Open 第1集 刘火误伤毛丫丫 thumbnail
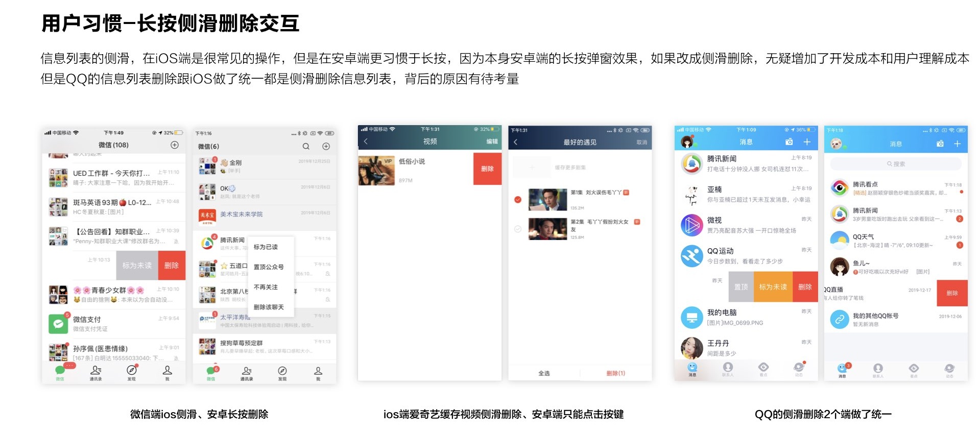 pyautogui.click(x=547, y=200)
